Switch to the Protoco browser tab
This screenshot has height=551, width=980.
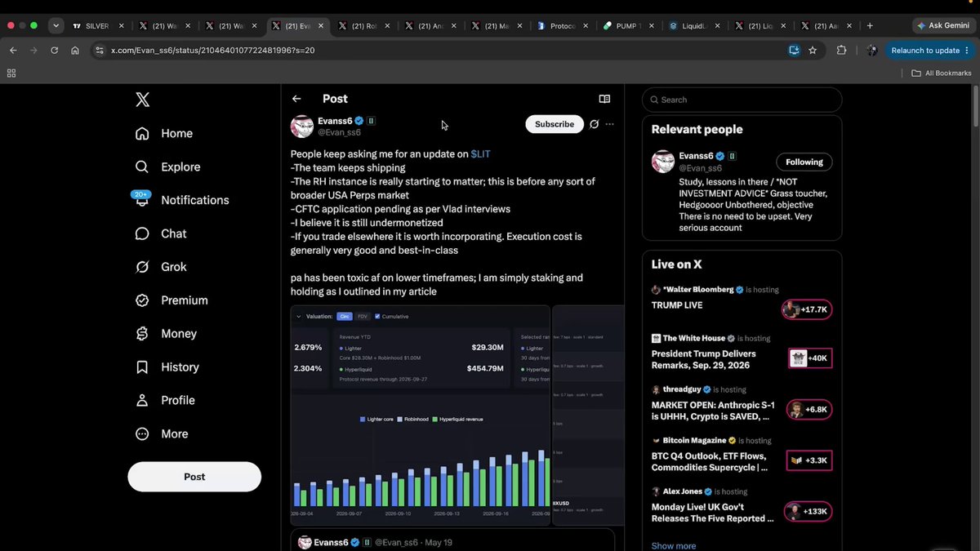click(562, 25)
